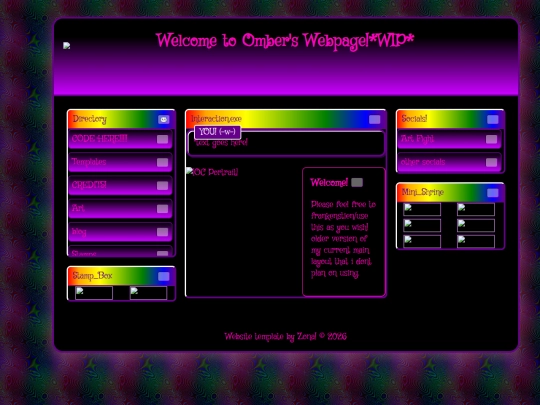Viewport: 540px width, 405px height.
Task: Click the Stamp_Box panel header button
Action: click(164, 276)
